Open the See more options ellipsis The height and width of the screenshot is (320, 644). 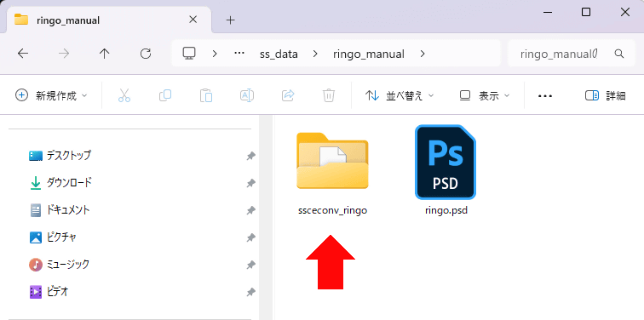[545, 95]
